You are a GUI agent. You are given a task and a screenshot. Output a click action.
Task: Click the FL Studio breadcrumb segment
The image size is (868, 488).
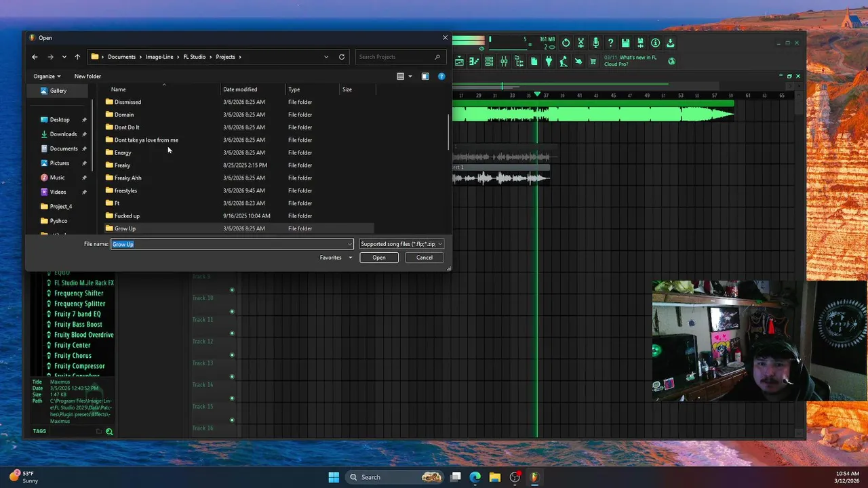(195, 57)
